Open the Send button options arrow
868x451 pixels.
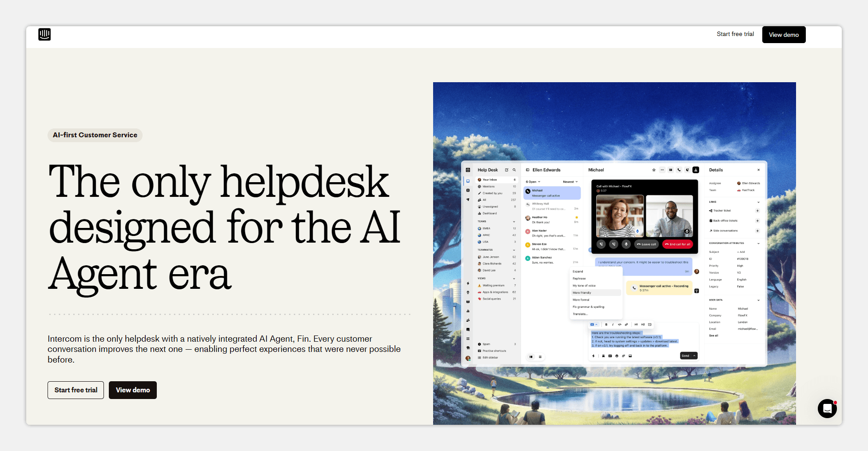[694, 355]
